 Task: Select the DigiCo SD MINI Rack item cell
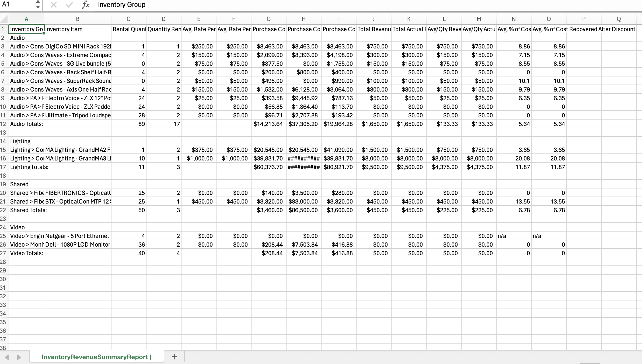click(x=78, y=46)
